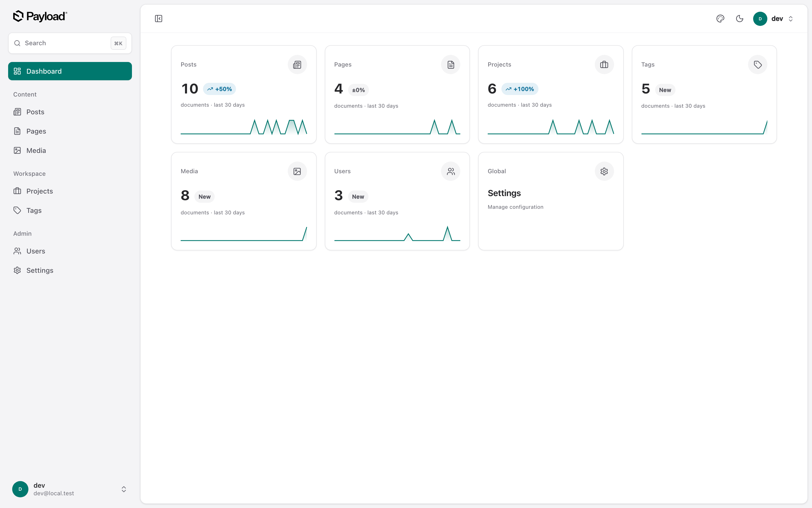The width and height of the screenshot is (812, 508).
Task: Click the Tags card label icon
Action: 758,65
